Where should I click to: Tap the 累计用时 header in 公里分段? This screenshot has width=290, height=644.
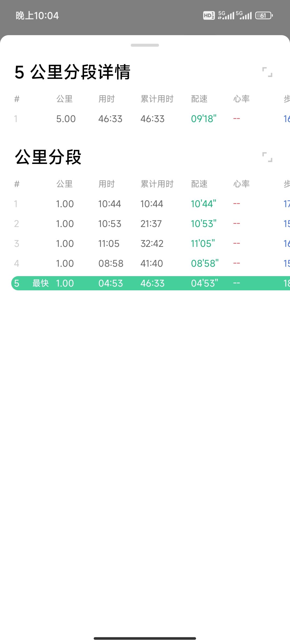click(x=157, y=184)
